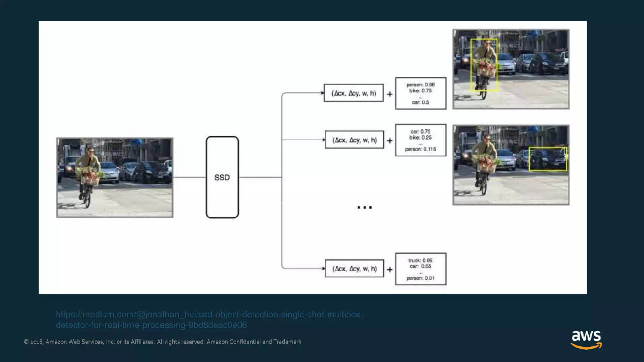Click the top (Δcx, Δcy, w, h) box

click(353, 93)
